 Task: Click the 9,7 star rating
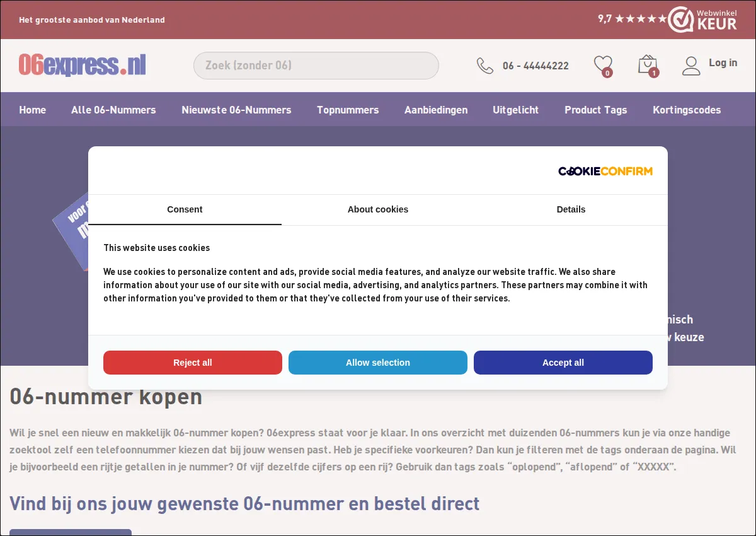tap(632, 19)
